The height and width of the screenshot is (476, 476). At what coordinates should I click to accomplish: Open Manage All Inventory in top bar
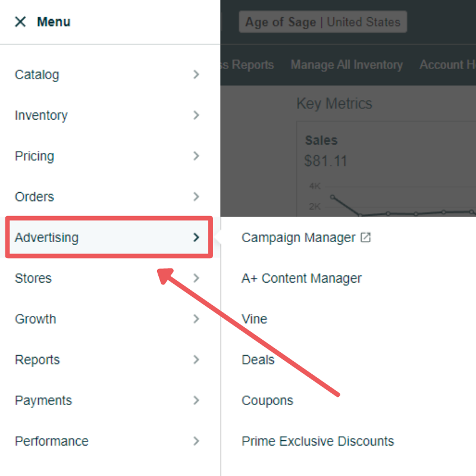tap(346, 65)
